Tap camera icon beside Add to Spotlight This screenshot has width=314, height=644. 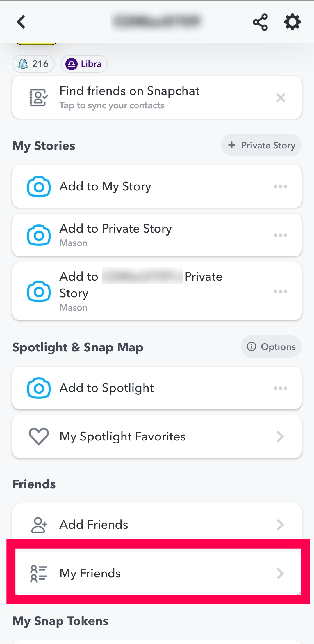pyautogui.click(x=39, y=388)
